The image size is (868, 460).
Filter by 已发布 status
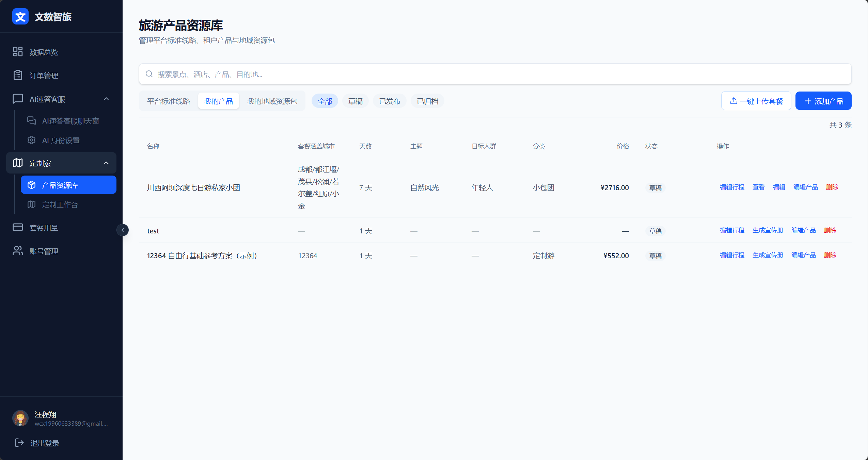click(x=390, y=101)
